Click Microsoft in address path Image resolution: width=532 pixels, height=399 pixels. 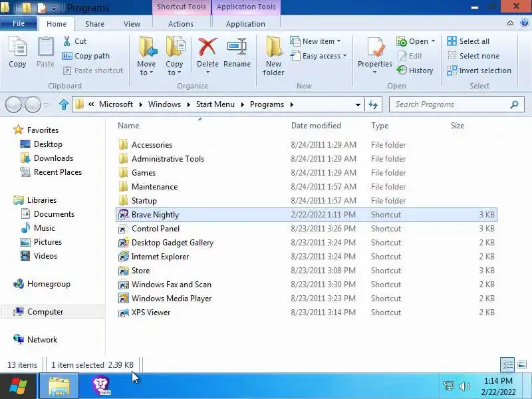pyautogui.click(x=116, y=104)
